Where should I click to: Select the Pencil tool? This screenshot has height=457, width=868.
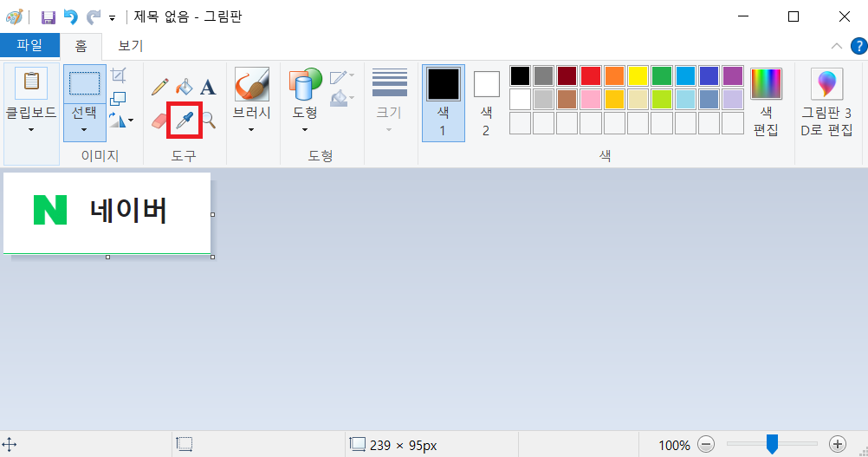point(160,87)
